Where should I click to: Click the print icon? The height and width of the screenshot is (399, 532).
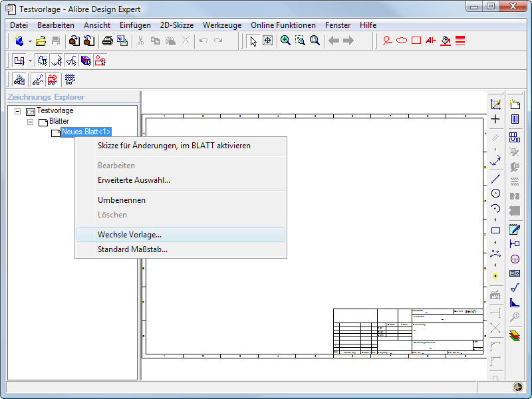108,41
